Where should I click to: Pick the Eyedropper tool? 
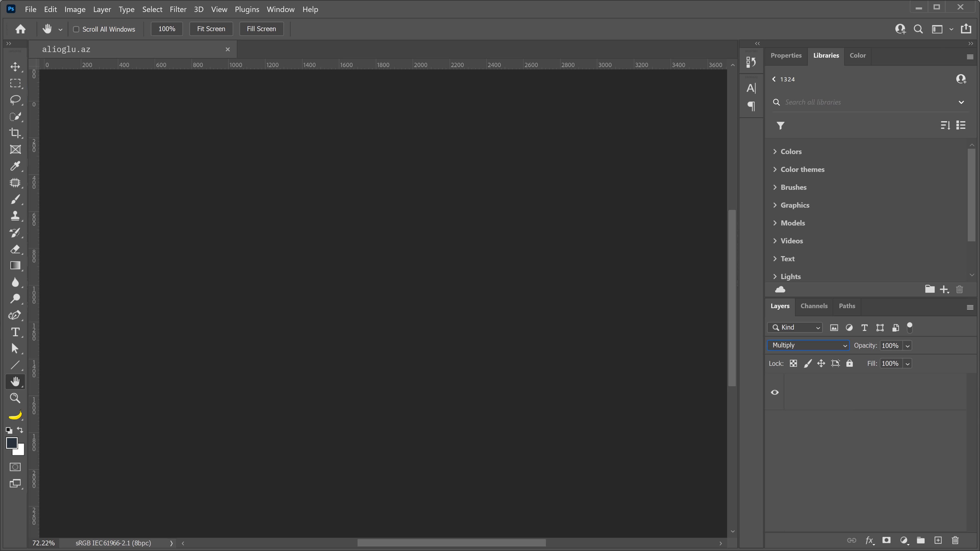click(15, 166)
